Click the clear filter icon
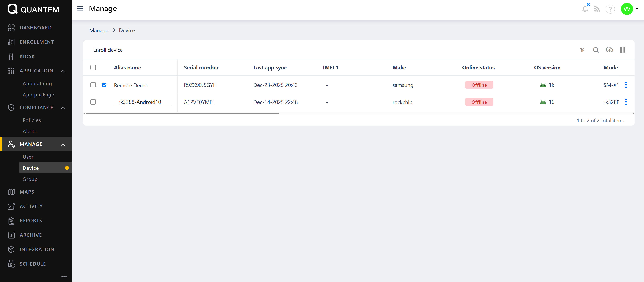 582,50
